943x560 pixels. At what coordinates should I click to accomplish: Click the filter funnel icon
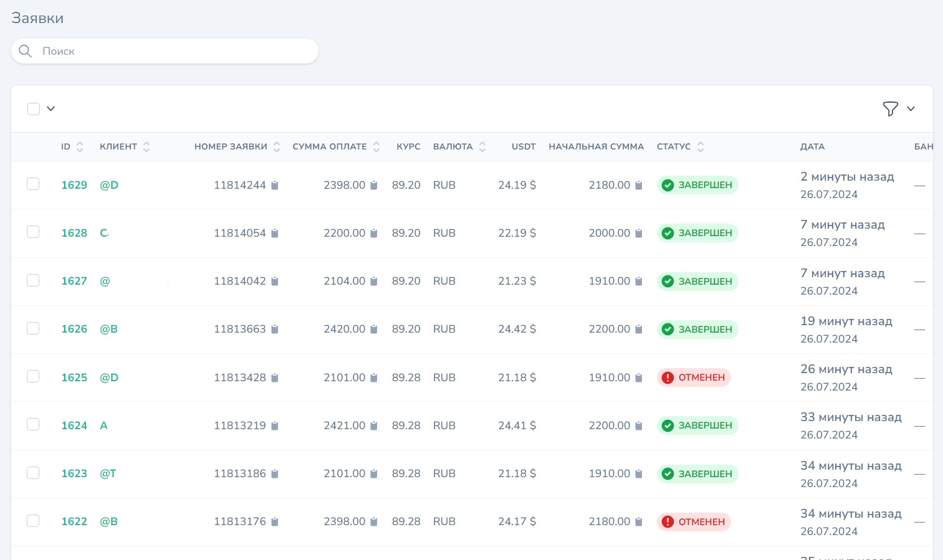(x=890, y=109)
